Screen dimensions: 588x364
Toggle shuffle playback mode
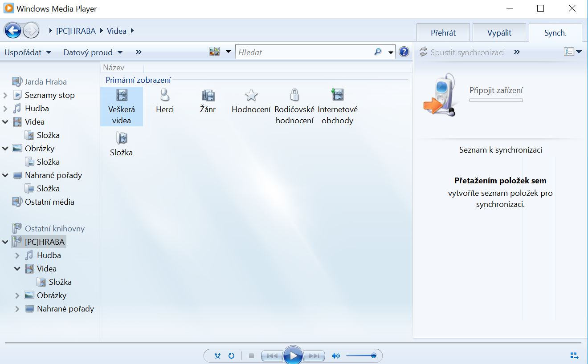217,356
